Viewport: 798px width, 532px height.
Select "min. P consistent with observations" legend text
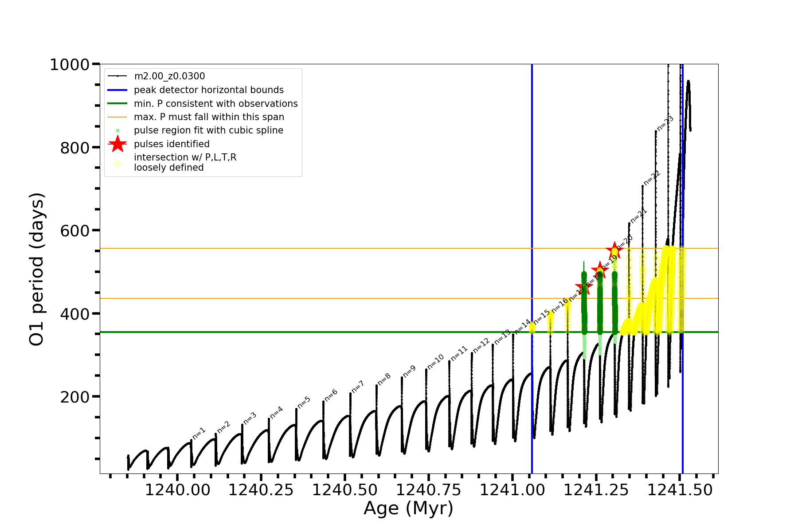click(x=215, y=104)
